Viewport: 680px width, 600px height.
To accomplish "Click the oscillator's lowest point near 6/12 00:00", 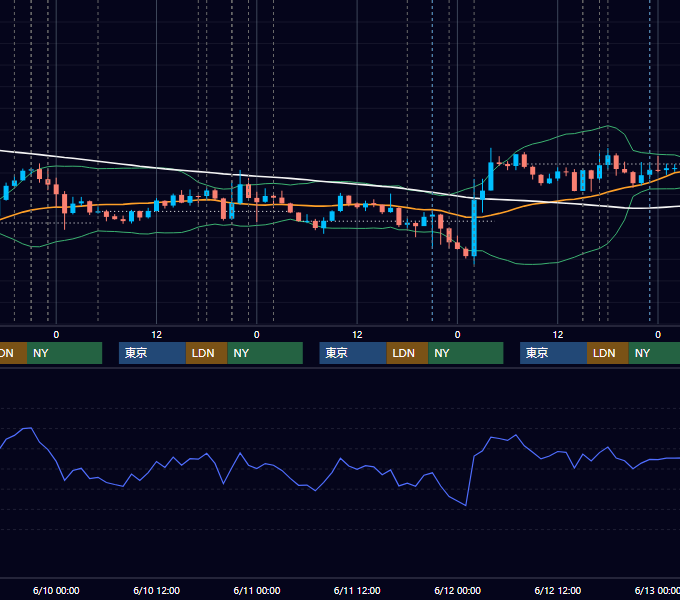I will [466, 505].
